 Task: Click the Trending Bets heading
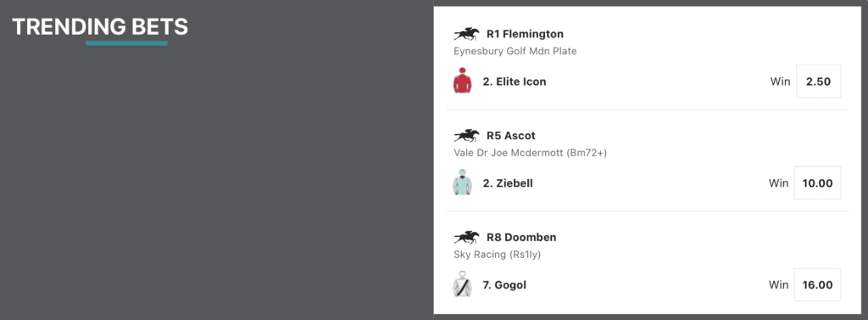click(100, 26)
